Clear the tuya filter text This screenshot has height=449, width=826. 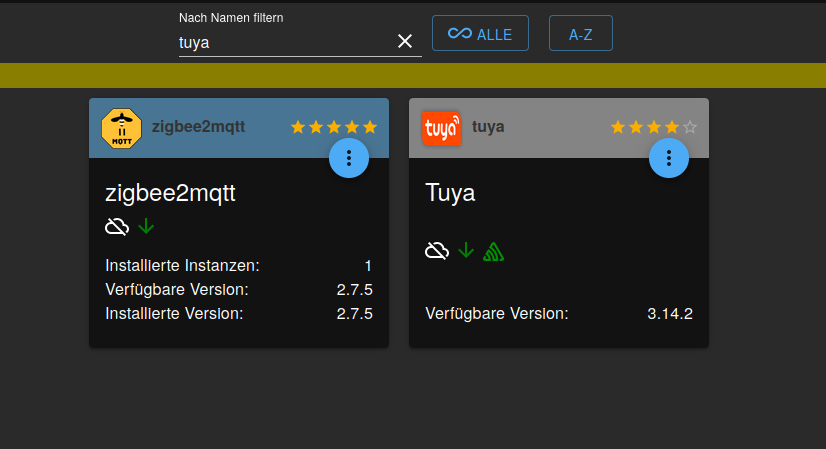[405, 41]
